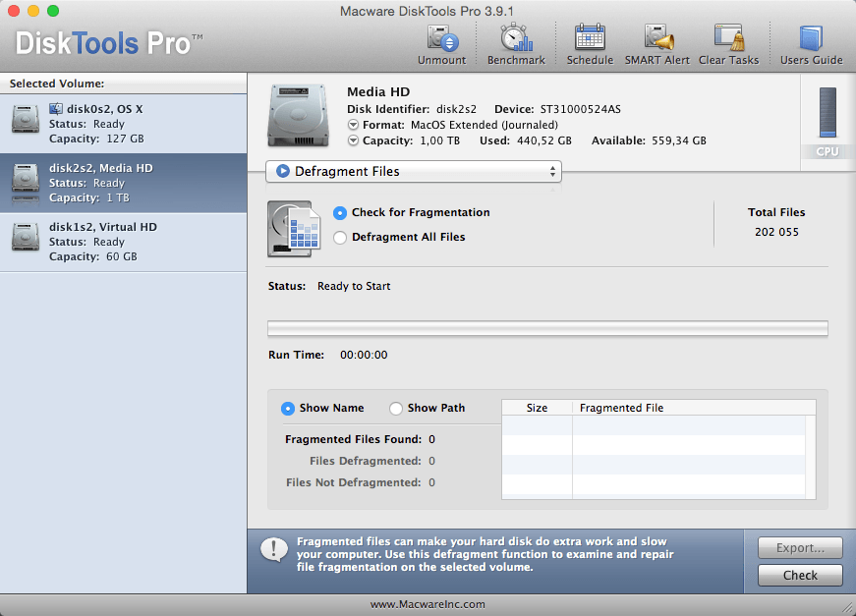This screenshot has height=616, width=856.
Task: Click the Device ST31000524AS text
Action: (x=580, y=109)
